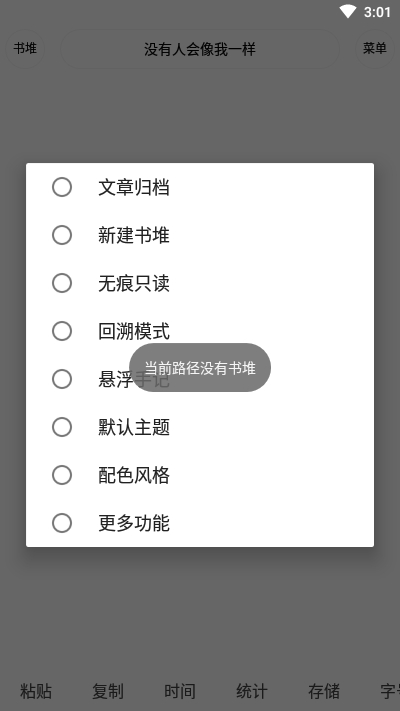Open the 菜单 button in header
The image size is (400, 711).
click(x=375, y=49)
